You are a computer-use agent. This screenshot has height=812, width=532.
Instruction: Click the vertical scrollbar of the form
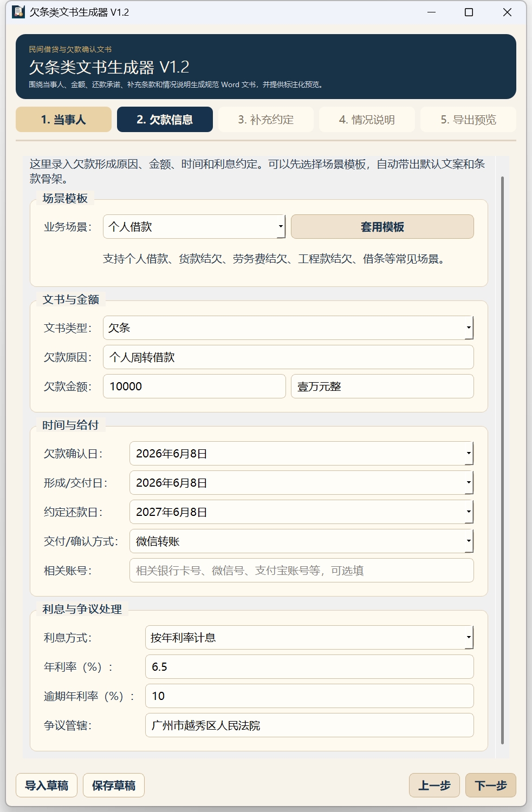[x=502, y=460]
